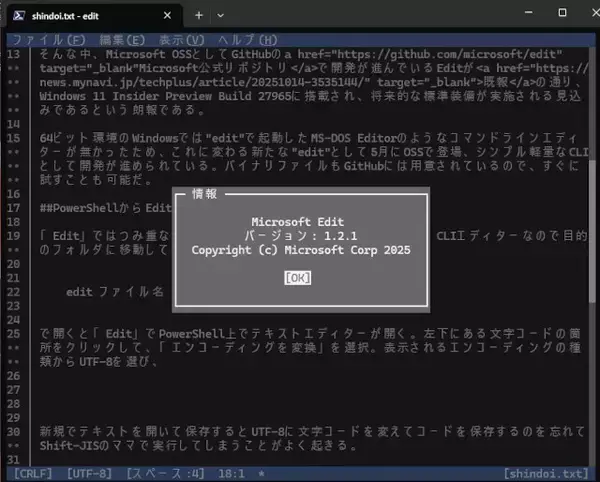Click 'Windows 11 Insider Preview Build 27965' text
600x482 pixels.
pos(165,96)
